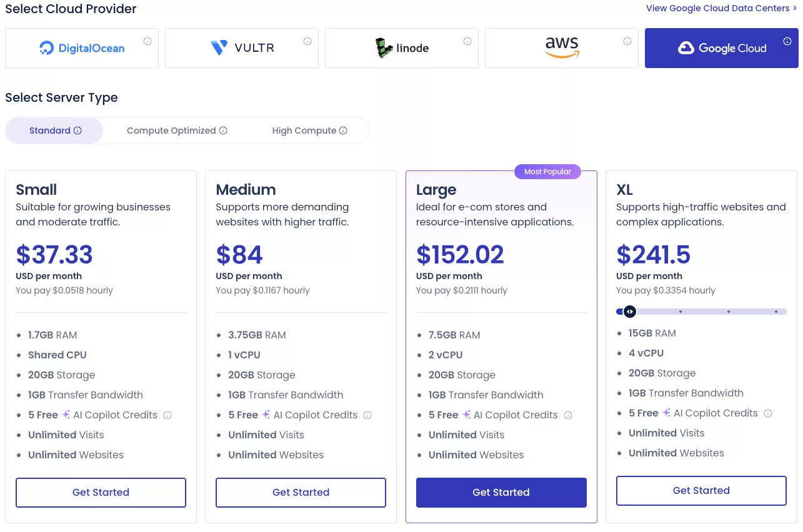The height and width of the screenshot is (532, 803).
Task: Click the size slider on the XL plan
Action: (630, 311)
